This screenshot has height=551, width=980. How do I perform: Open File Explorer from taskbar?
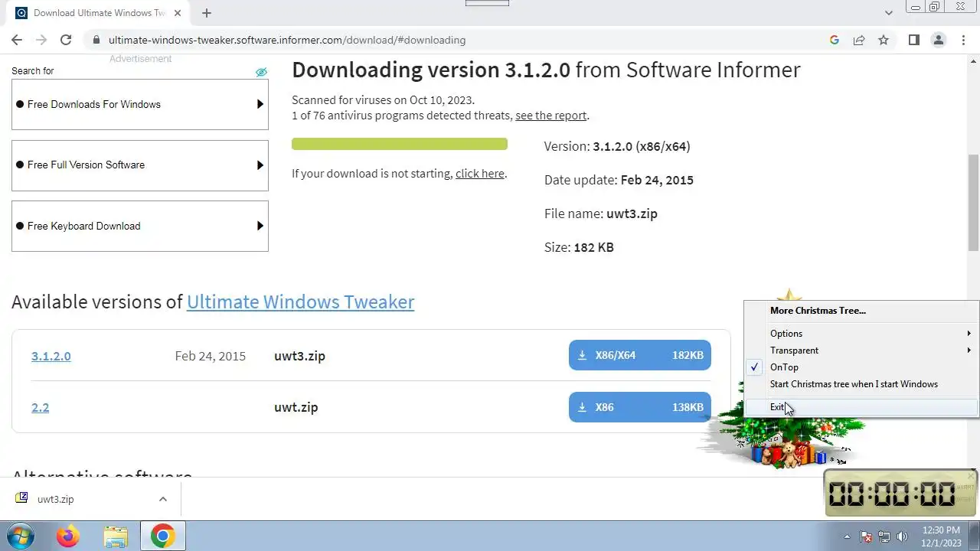116,536
